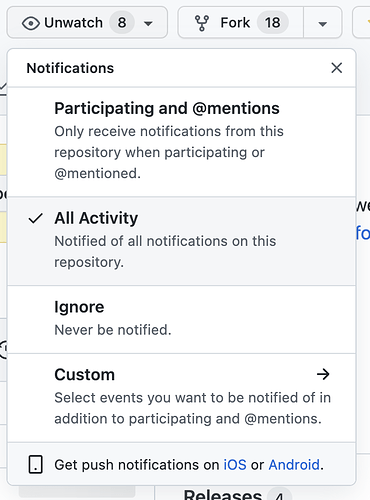The height and width of the screenshot is (500, 370).
Task: Click the mobile device icon
Action: pos(36,464)
